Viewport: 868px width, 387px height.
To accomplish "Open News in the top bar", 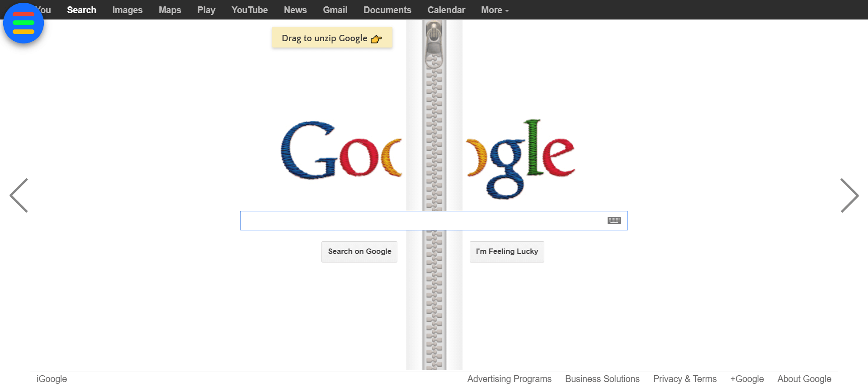I will pyautogui.click(x=295, y=10).
